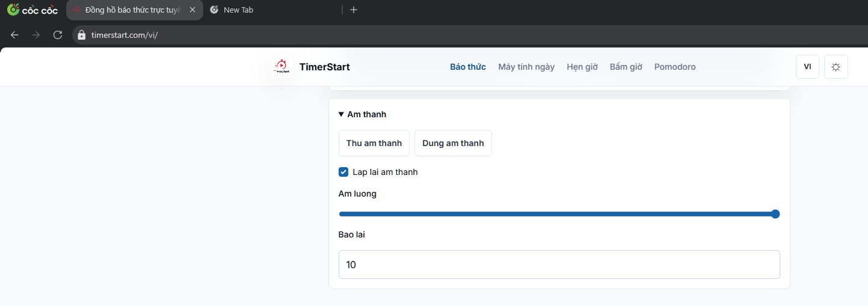Go to Máy tính ngày page
The image size is (868, 306).
[526, 67]
